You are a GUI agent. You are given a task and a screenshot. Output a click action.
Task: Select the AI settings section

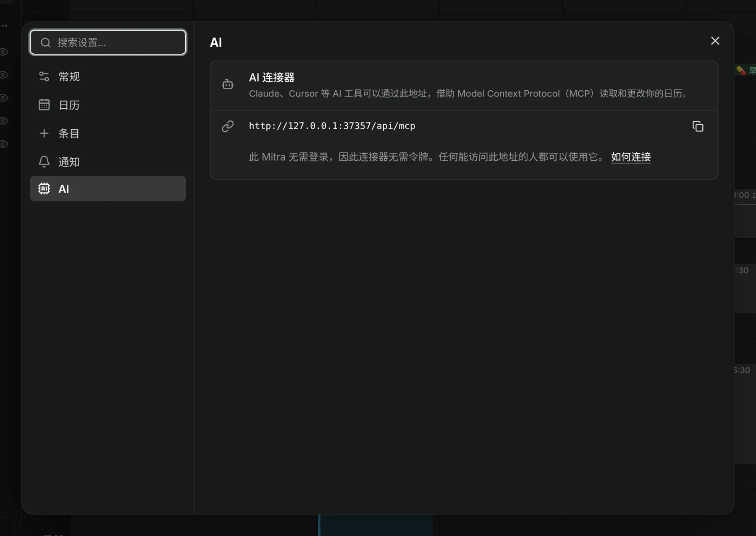click(x=108, y=188)
